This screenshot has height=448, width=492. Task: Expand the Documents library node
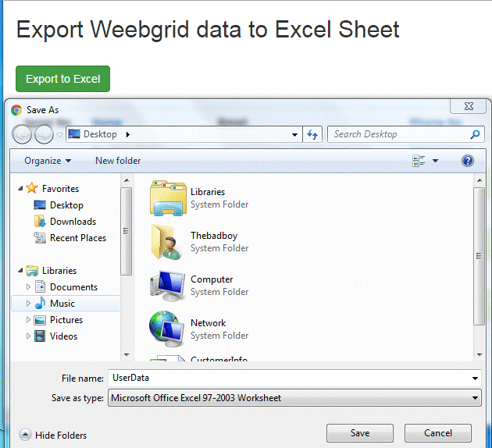pyautogui.click(x=28, y=287)
